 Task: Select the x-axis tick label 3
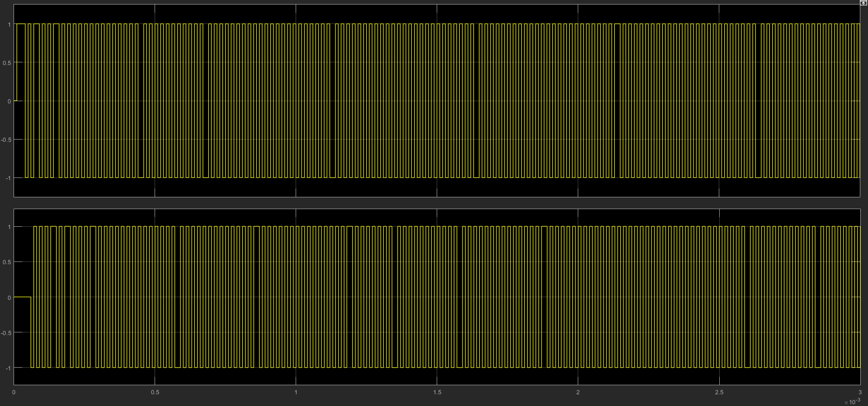860,392
